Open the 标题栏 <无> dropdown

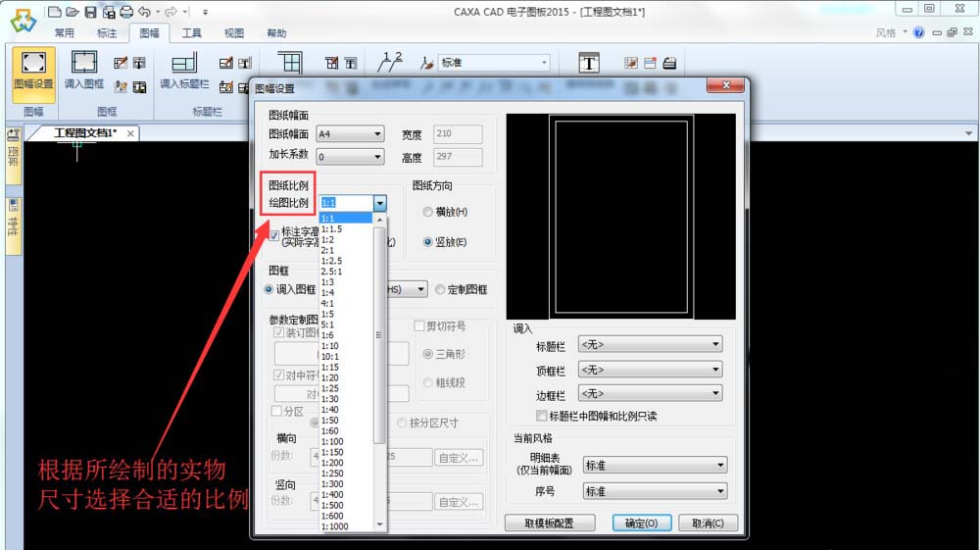tap(650, 344)
